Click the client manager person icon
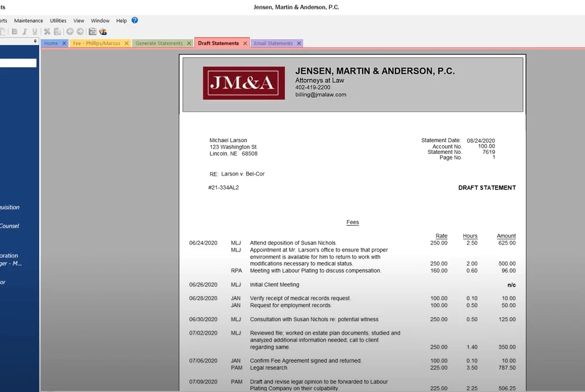The image size is (585, 392). 102,32
